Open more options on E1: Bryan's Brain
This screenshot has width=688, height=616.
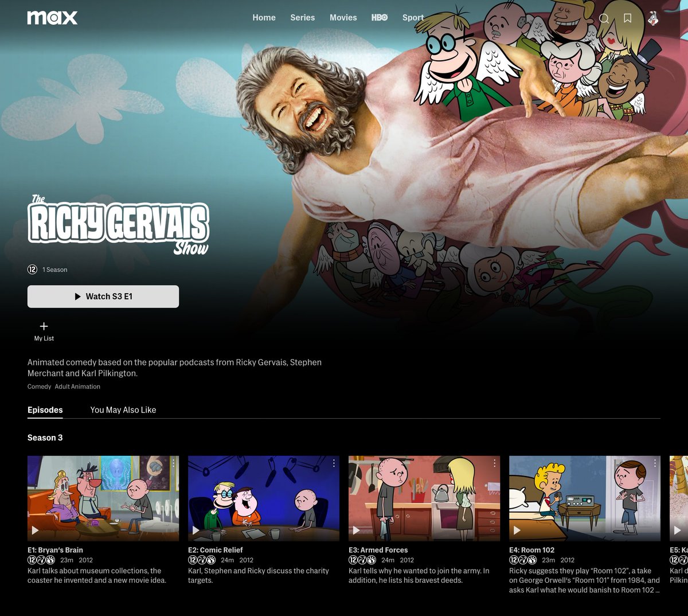tap(173, 463)
